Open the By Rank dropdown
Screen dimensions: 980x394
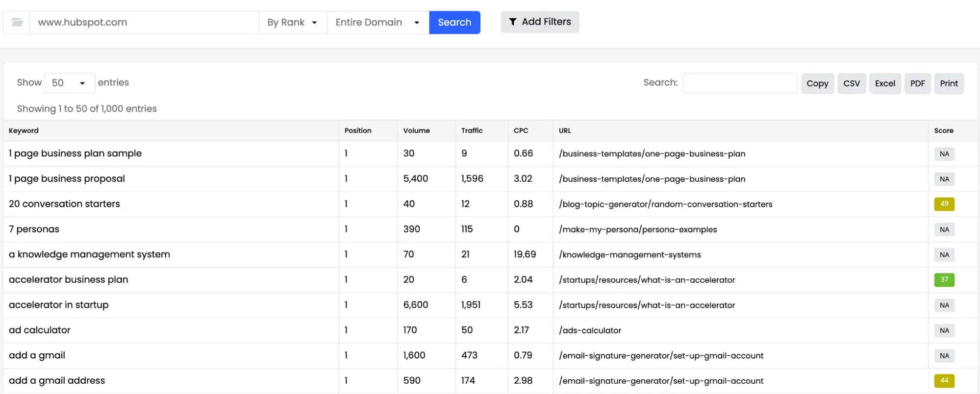click(292, 23)
